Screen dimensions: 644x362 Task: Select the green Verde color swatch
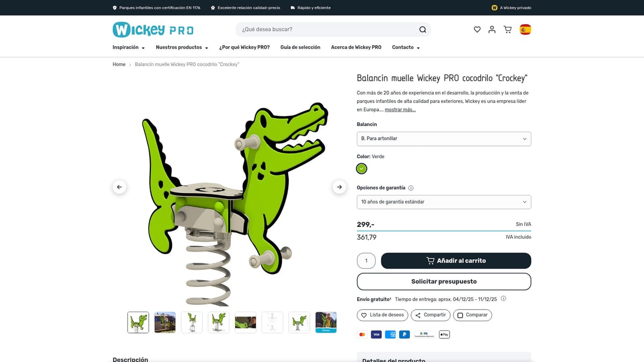[362, 168]
